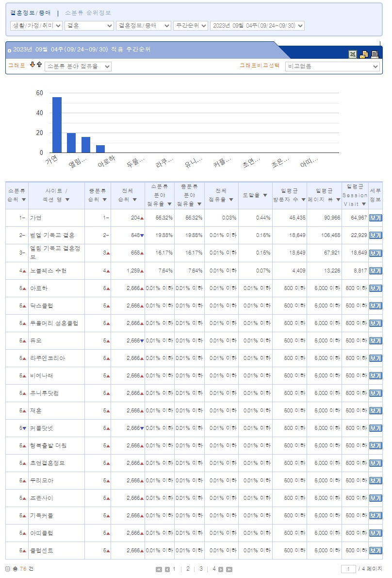
Task: Go to page 3 of results
Action: click(x=201, y=569)
